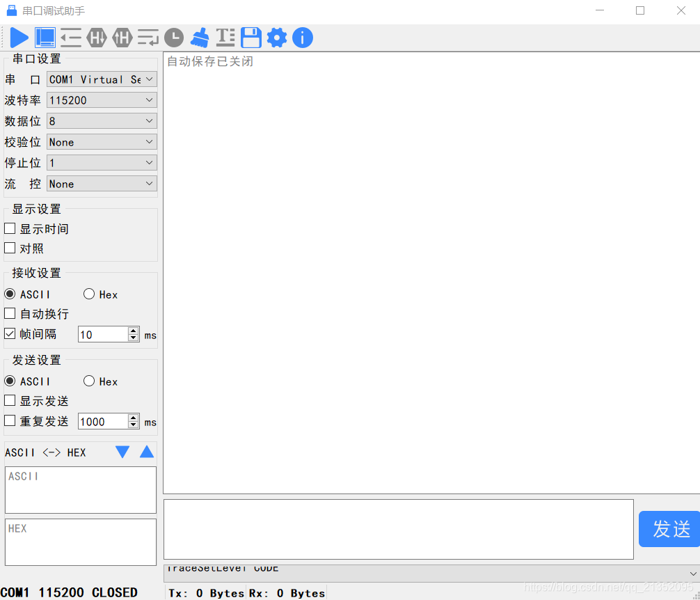700x600 pixels.
Task: Click the indent lines toolbar icon
Action: tap(71, 38)
